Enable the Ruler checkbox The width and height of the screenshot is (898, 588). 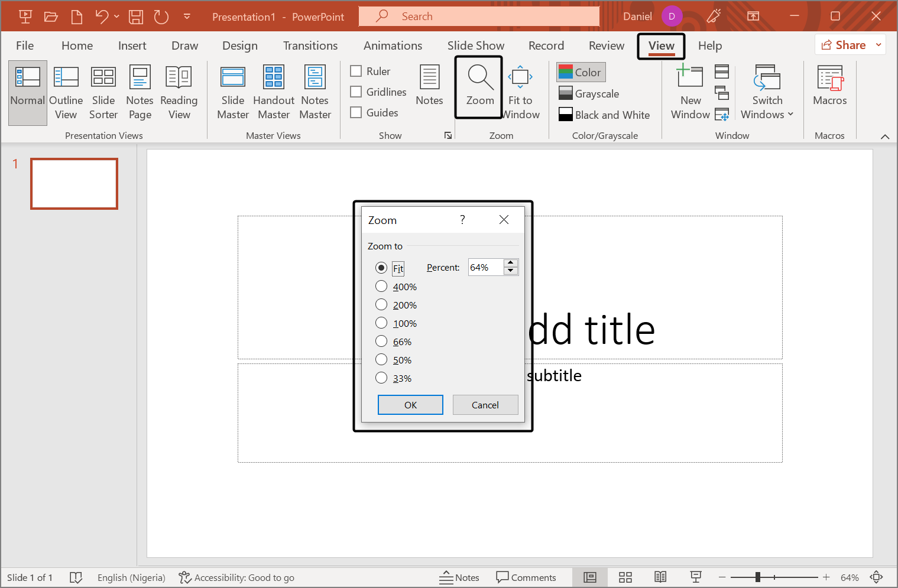(x=356, y=72)
